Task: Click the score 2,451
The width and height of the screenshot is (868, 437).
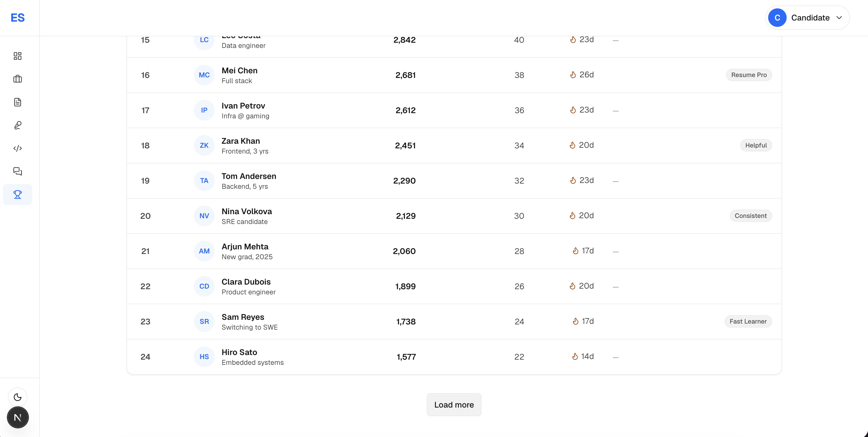Action: [405, 145]
